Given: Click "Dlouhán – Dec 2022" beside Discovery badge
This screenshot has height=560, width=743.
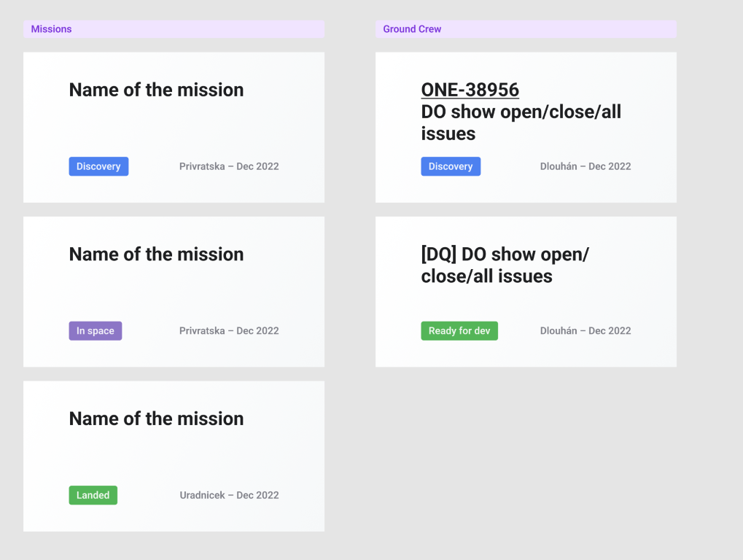Looking at the screenshot, I should 586,166.
